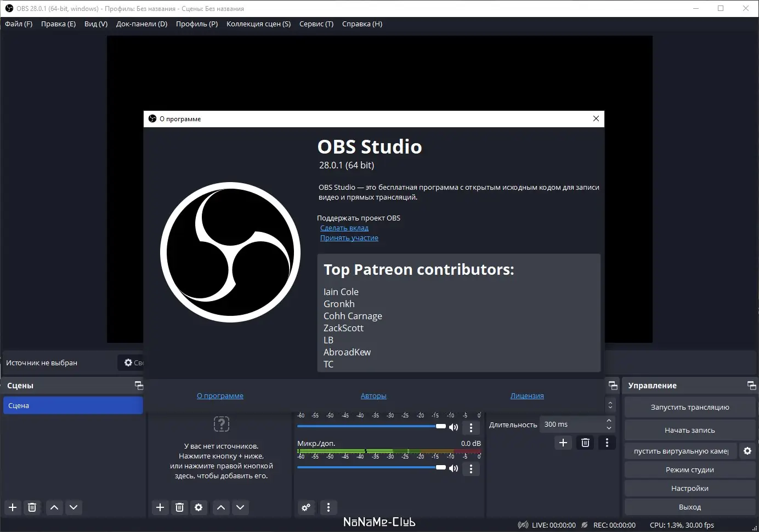759x532 pixels.
Task: Select the Сцена item in scenes list
Action: point(73,405)
